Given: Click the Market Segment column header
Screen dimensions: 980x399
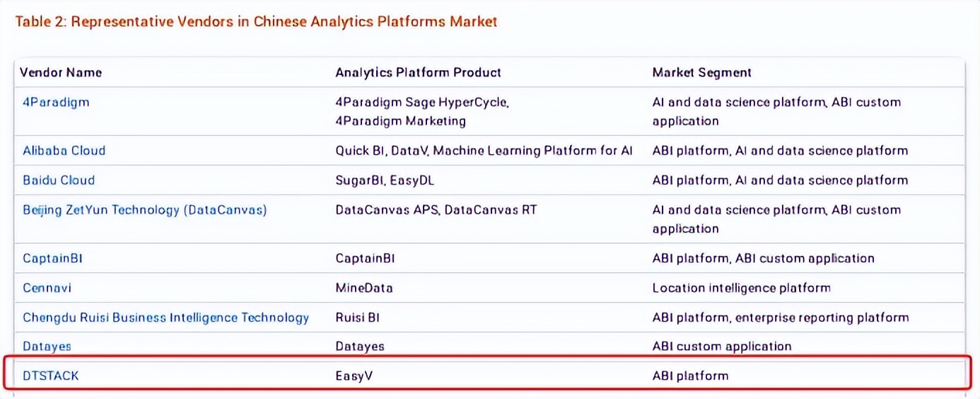Looking at the screenshot, I should (x=702, y=72).
